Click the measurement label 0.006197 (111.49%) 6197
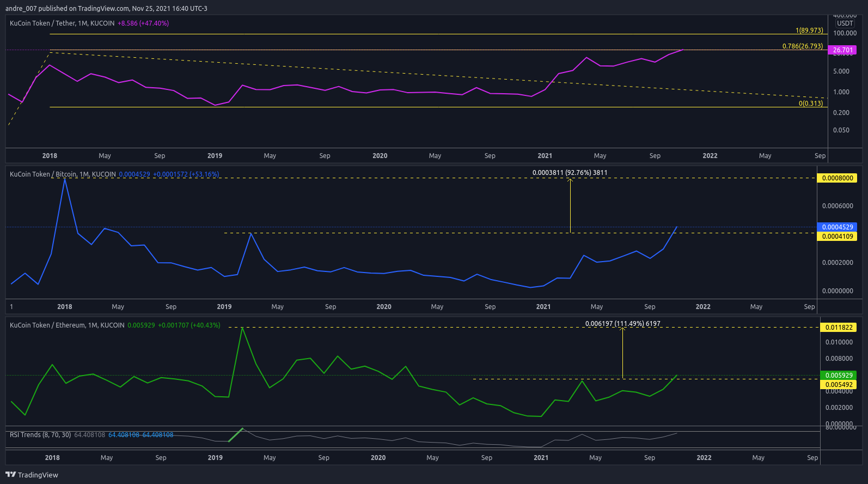Screen dimensions: 868x484 (623, 324)
